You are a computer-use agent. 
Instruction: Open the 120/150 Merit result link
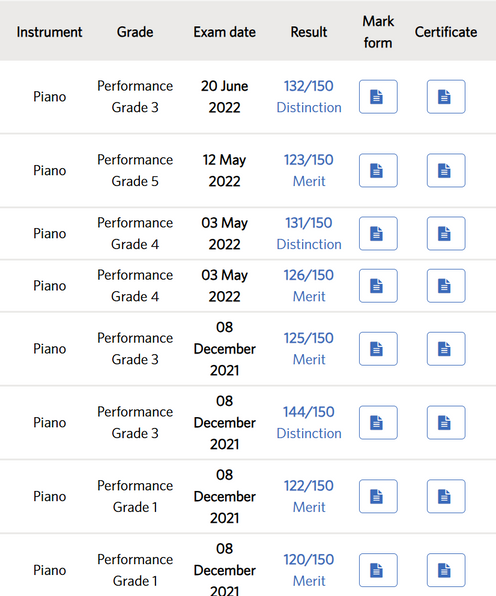point(309,570)
